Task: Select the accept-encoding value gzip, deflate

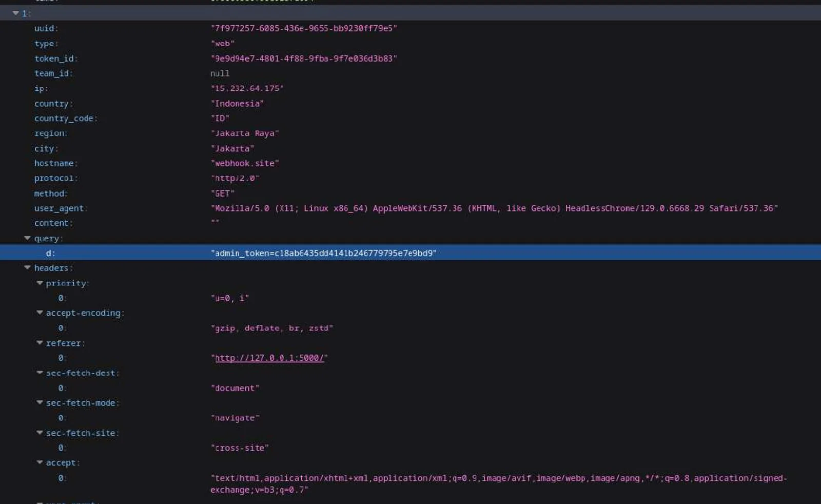Action: [x=271, y=328]
